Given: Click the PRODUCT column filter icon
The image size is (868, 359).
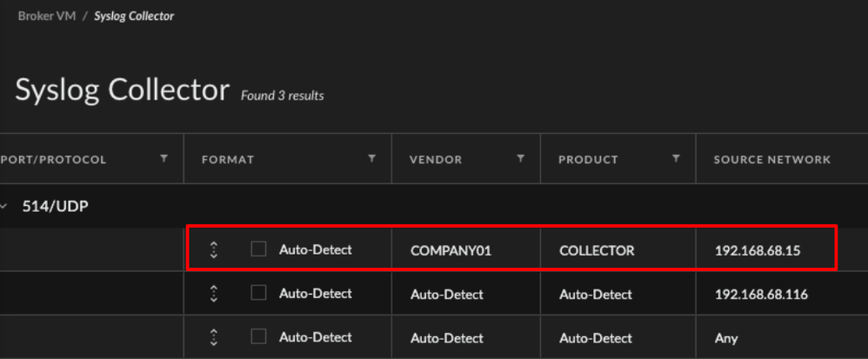Looking at the screenshot, I should point(676,159).
